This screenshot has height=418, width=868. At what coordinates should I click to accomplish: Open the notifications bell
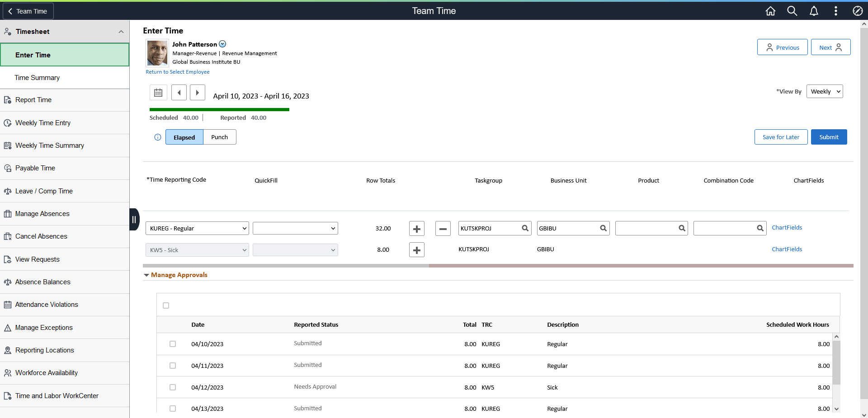pos(814,11)
